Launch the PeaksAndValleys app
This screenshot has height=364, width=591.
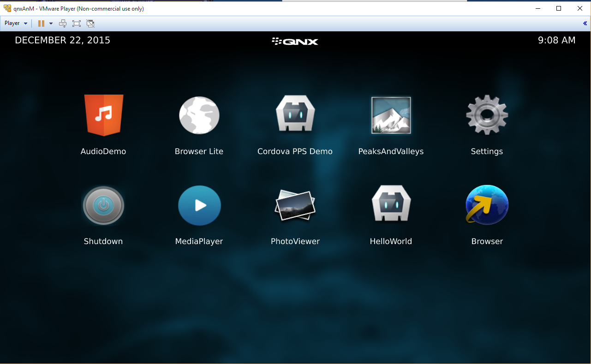(391, 115)
